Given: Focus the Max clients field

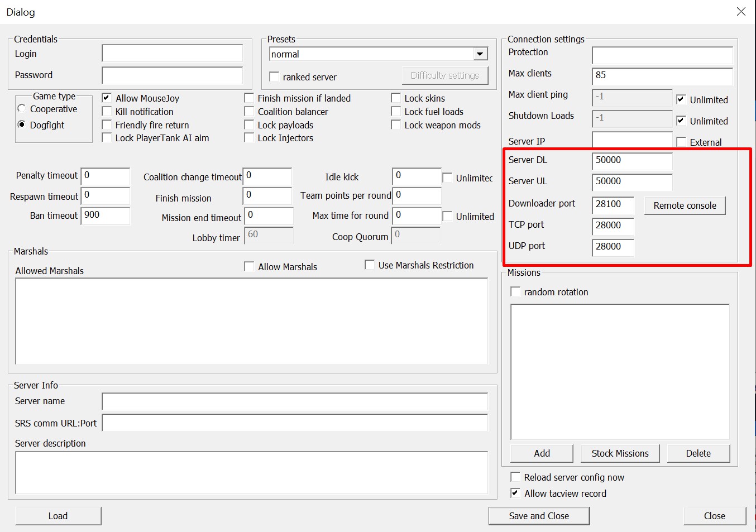Looking at the screenshot, I should tap(662, 75).
